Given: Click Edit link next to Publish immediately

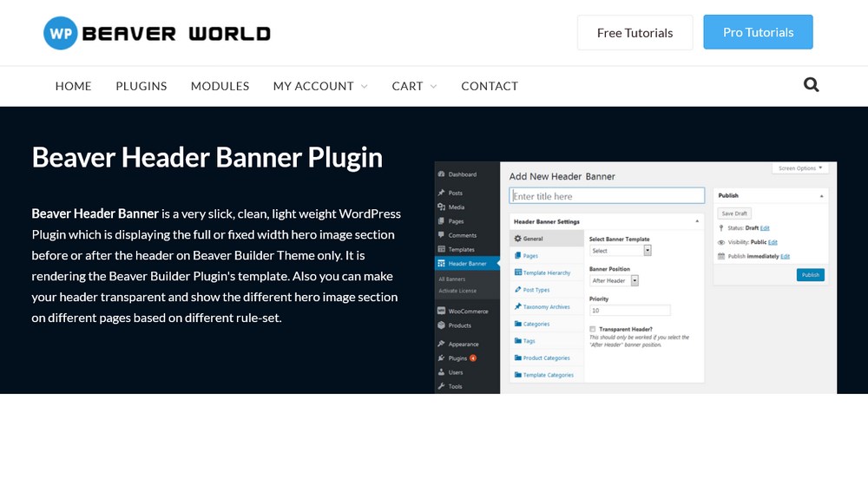Looking at the screenshot, I should point(785,256).
